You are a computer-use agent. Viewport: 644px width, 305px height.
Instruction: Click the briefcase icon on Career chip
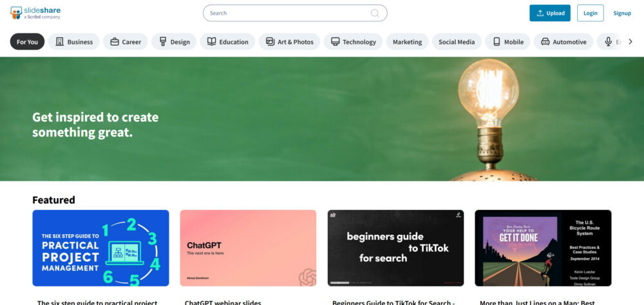click(x=115, y=41)
